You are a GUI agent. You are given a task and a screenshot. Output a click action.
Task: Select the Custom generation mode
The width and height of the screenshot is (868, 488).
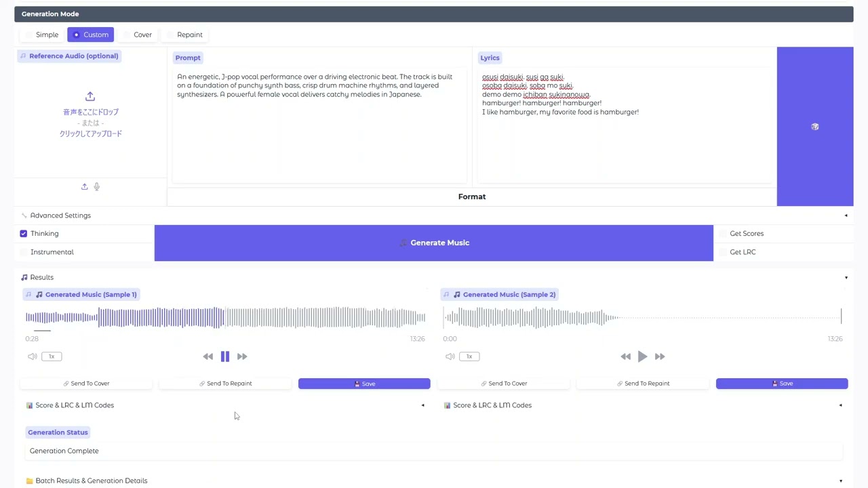pos(90,35)
